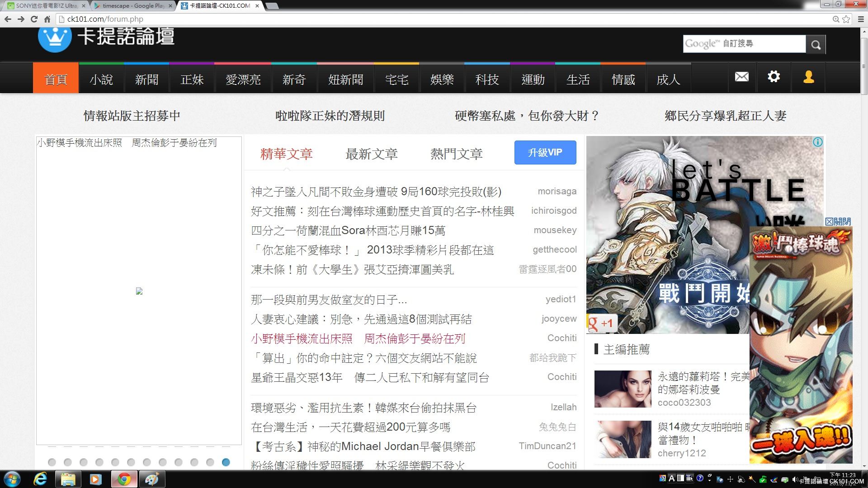This screenshot has height=488, width=868.
Task: Open the headline 硬幣塞私處，包你發大財？
Action: click(527, 116)
